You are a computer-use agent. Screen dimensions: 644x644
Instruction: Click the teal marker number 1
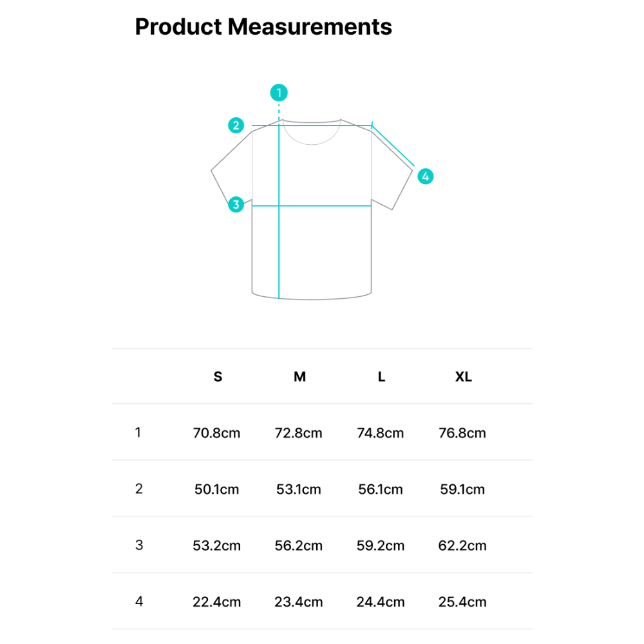coord(279,93)
